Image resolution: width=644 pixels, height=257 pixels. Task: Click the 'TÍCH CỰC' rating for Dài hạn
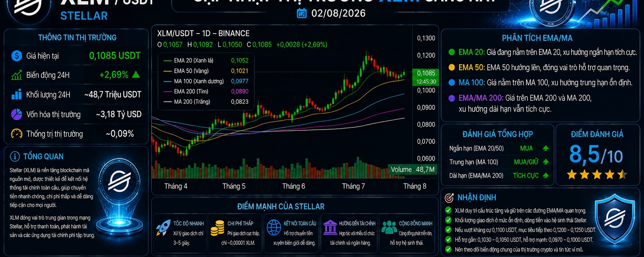click(526, 175)
